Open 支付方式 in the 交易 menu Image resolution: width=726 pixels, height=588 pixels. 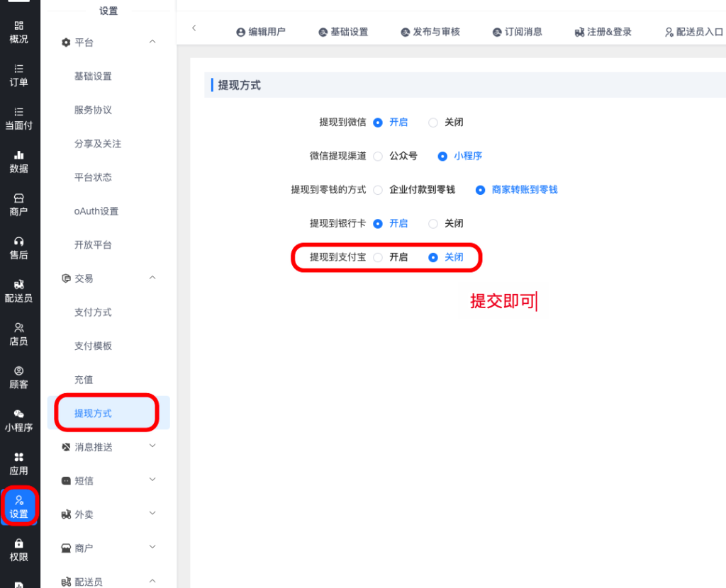tap(93, 312)
